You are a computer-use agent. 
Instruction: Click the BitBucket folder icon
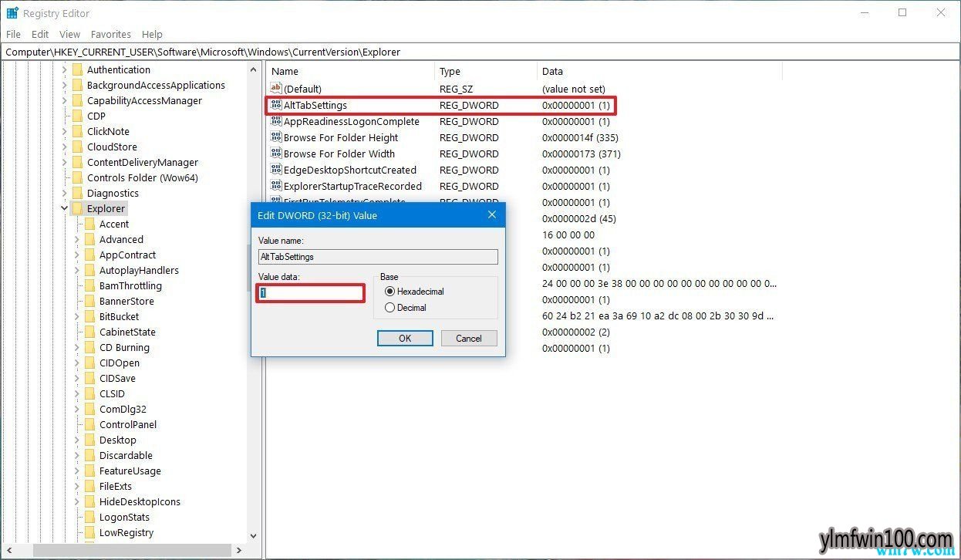coord(89,316)
